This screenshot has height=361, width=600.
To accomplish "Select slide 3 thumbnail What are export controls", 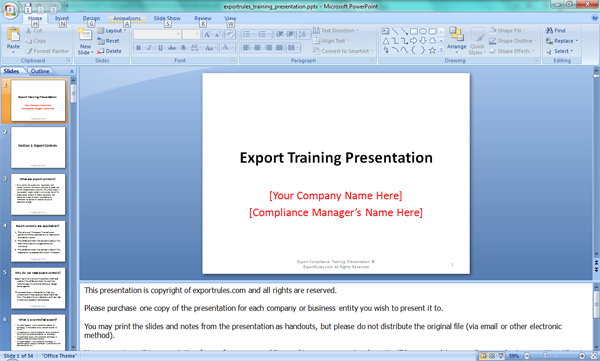I will [38, 194].
